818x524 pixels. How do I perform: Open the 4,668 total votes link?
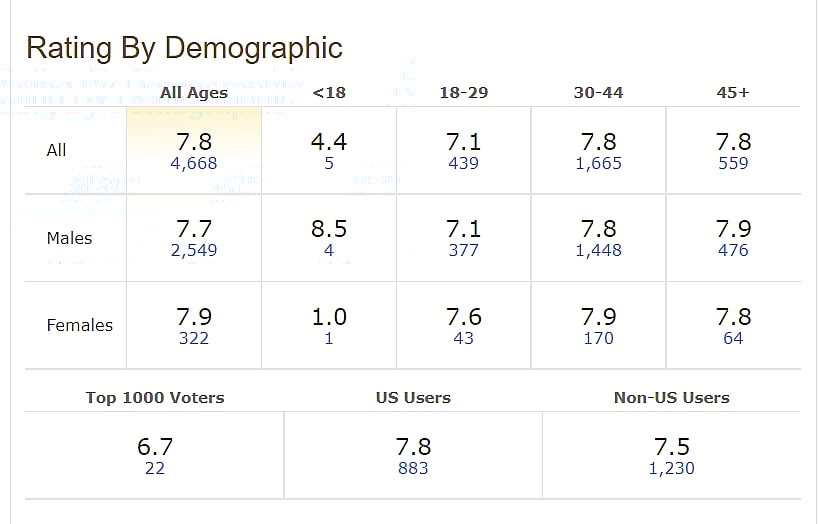tap(194, 163)
